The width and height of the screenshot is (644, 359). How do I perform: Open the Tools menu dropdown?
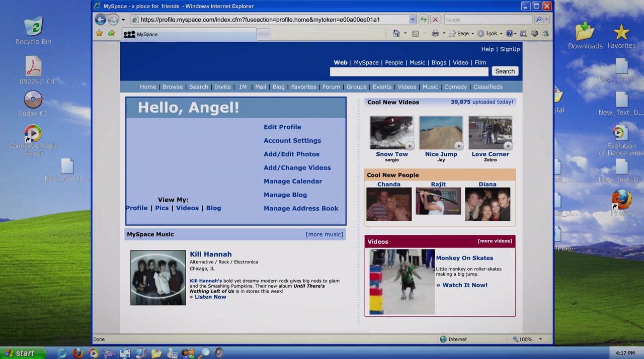coord(491,34)
